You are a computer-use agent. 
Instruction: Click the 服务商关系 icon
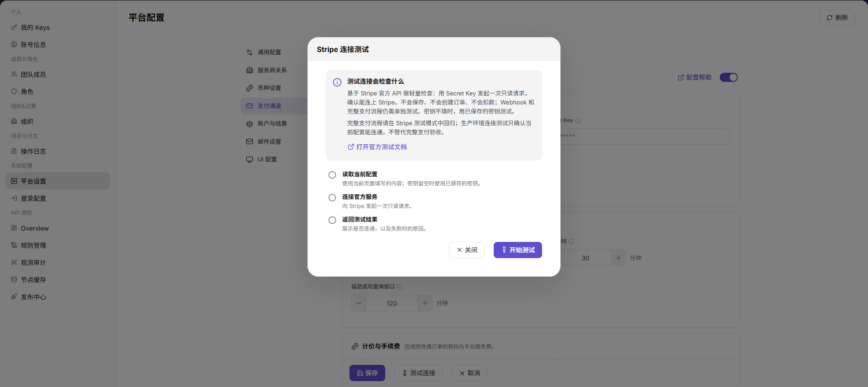250,70
